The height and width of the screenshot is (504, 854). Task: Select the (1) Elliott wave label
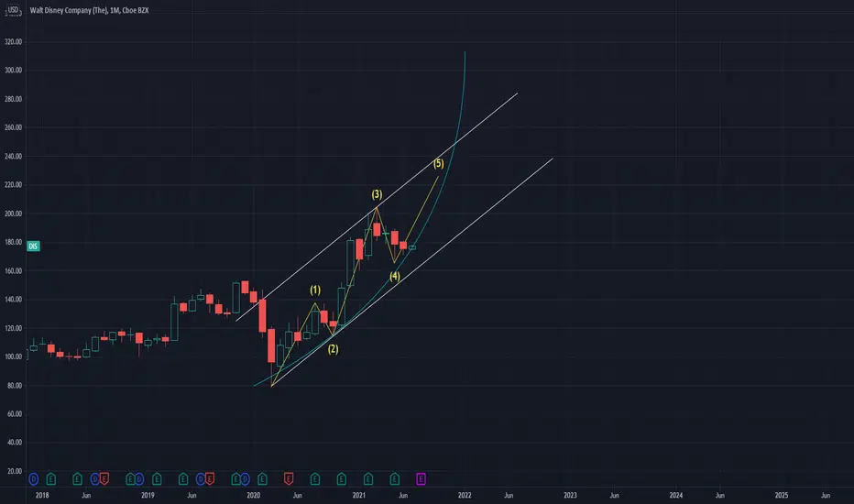(x=315, y=290)
